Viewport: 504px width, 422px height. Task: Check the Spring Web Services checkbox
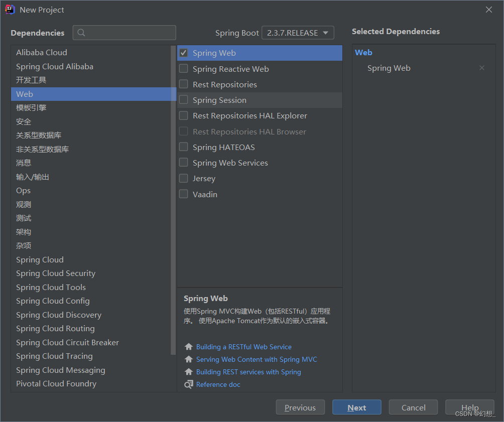(184, 163)
